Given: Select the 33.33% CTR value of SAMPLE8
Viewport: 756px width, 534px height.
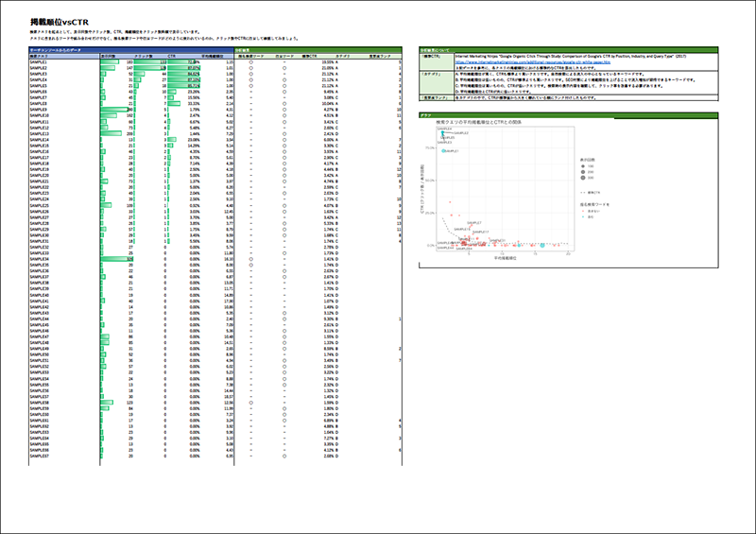Looking at the screenshot, I should coord(194,104).
